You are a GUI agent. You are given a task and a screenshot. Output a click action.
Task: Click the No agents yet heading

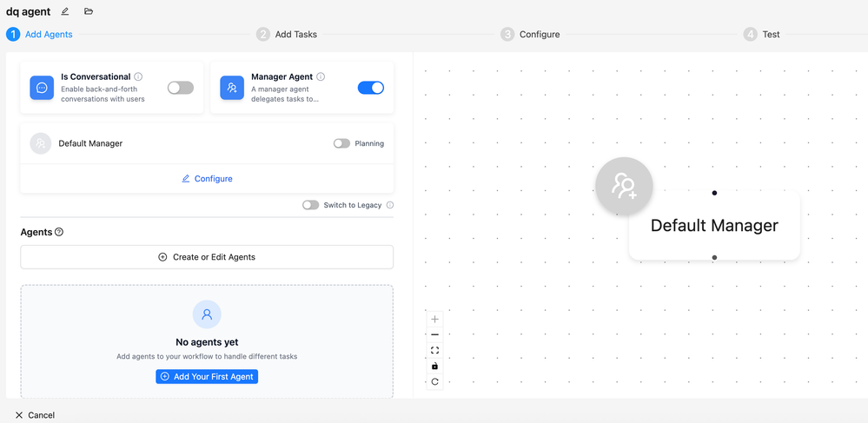click(207, 342)
